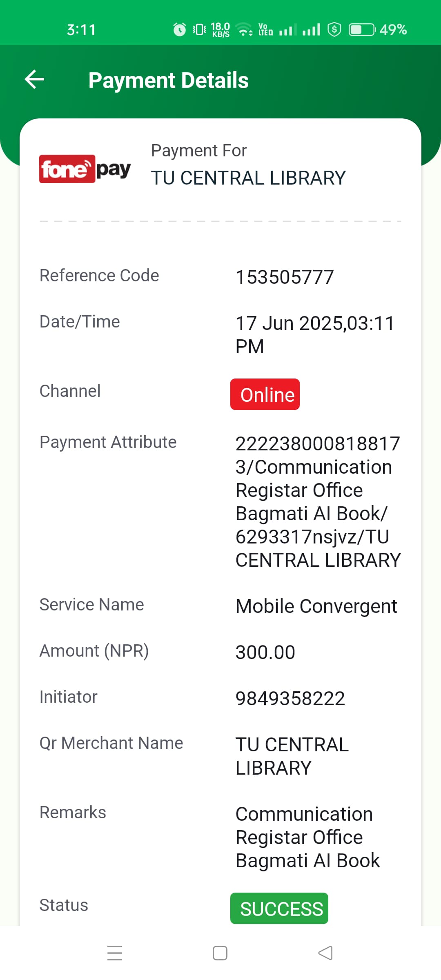Screen dimensions: 441x980
Task: Tap the back arrow in header
Action: click(35, 79)
